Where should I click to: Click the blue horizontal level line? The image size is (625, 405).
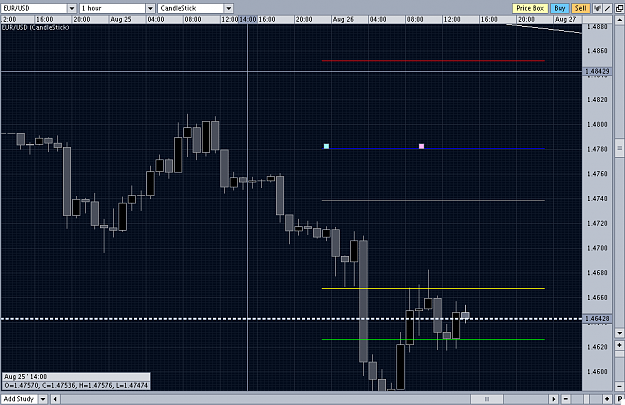[433, 149]
